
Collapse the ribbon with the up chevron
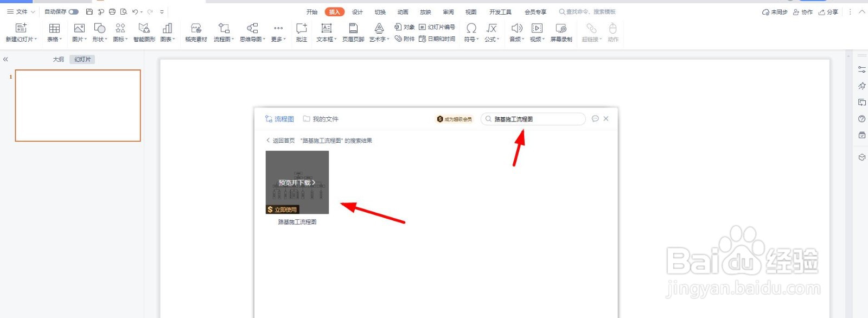[x=862, y=11]
